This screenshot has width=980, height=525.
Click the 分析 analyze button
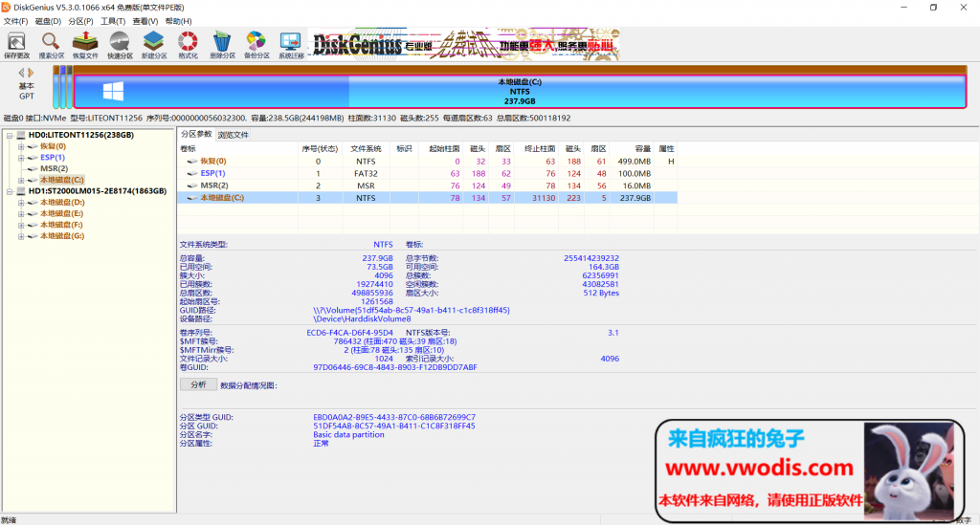[198, 384]
